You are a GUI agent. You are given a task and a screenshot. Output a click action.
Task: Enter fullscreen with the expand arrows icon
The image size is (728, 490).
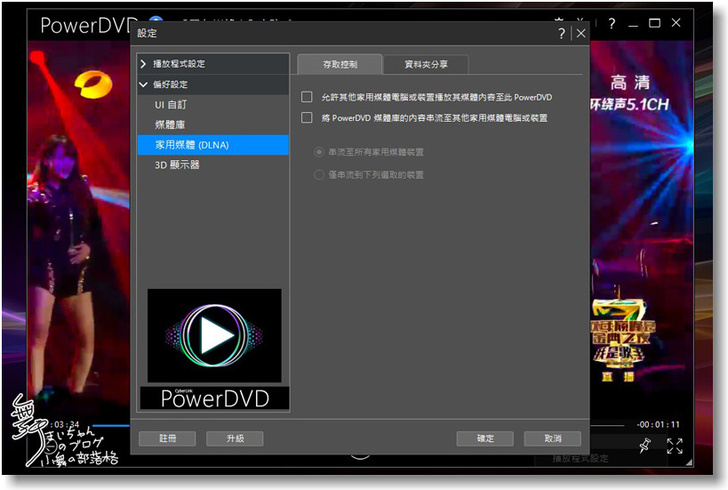pos(675,445)
